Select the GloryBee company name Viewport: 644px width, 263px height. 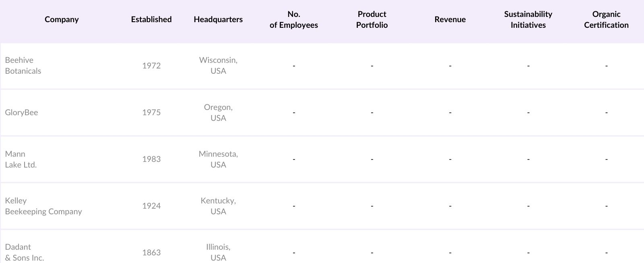(x=22, y=112)
